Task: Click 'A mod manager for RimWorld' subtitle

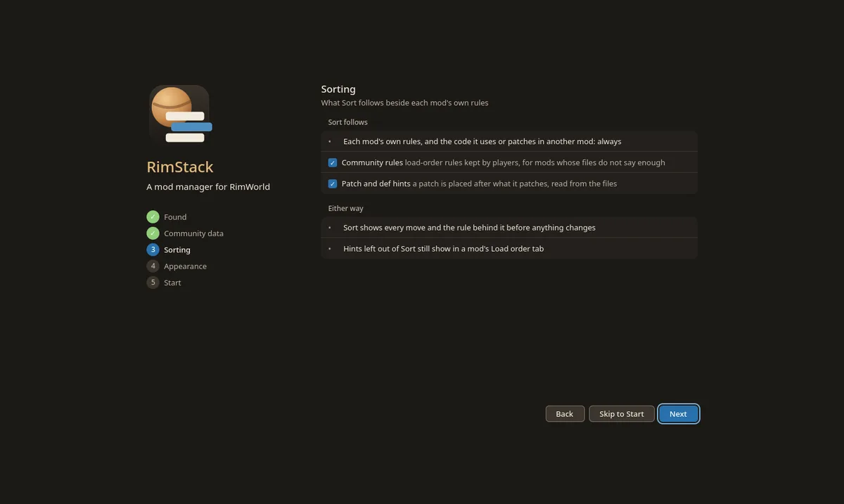Action: pos(208,187)
